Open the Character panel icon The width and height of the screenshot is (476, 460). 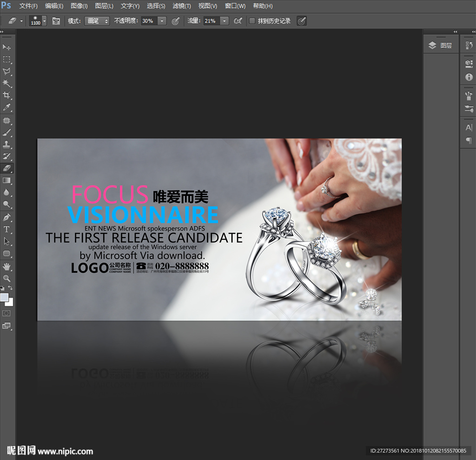pos(469,127)
